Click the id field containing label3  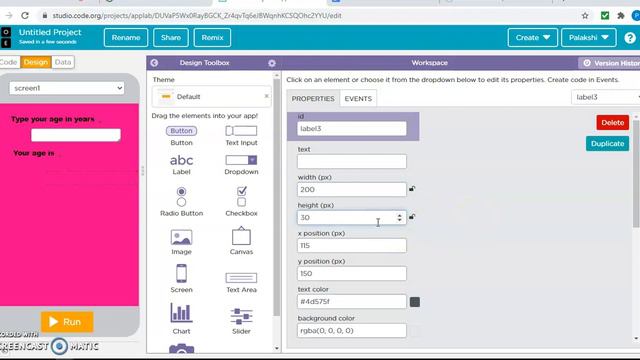point(352,129)
